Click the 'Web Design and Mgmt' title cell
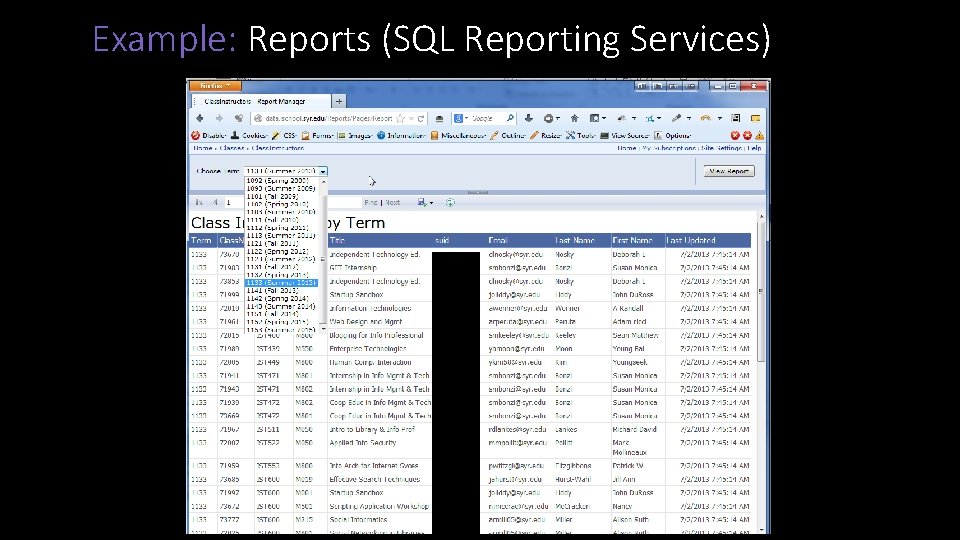This screenshot has width=960, height=540. (x=366, y=321)
